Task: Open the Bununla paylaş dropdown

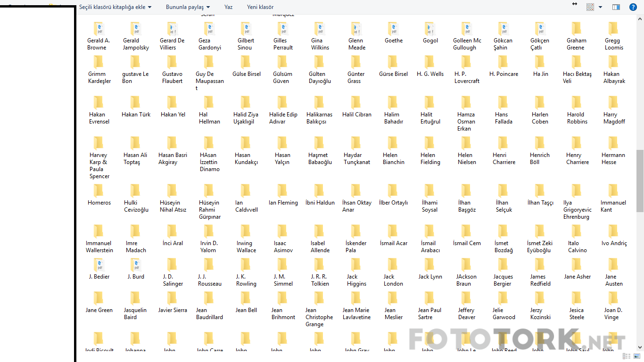Action: 188,7
